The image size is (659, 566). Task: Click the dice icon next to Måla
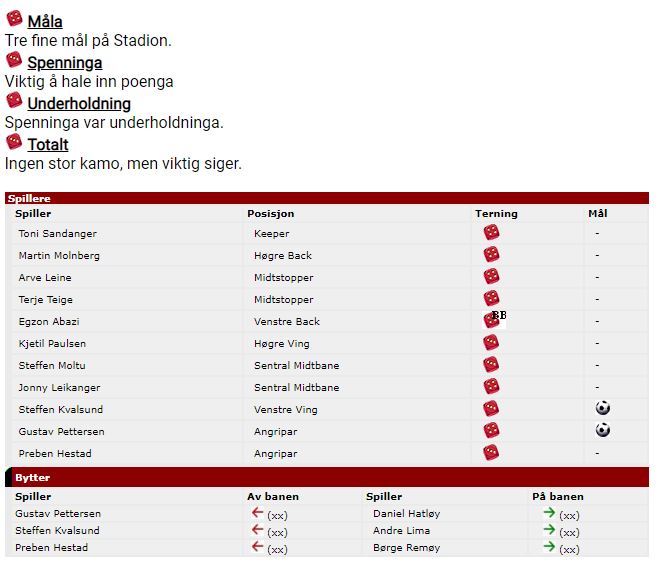click(14, 19)
